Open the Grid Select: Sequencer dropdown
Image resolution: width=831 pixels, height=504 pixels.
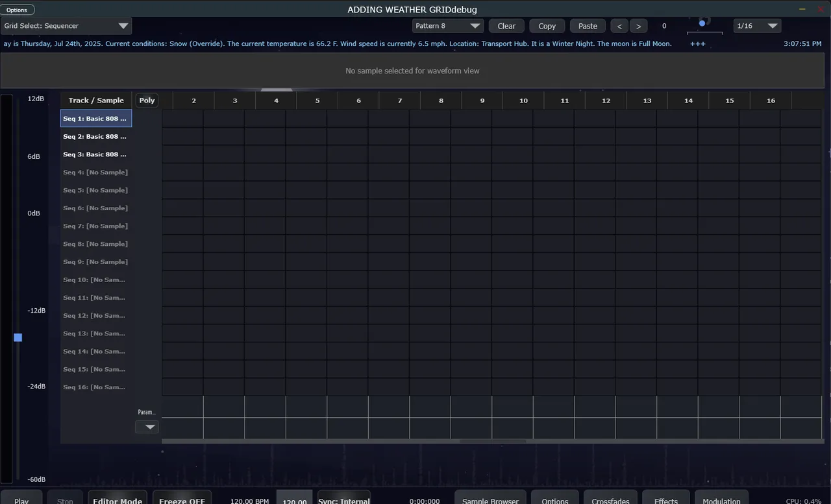(66, 26)
